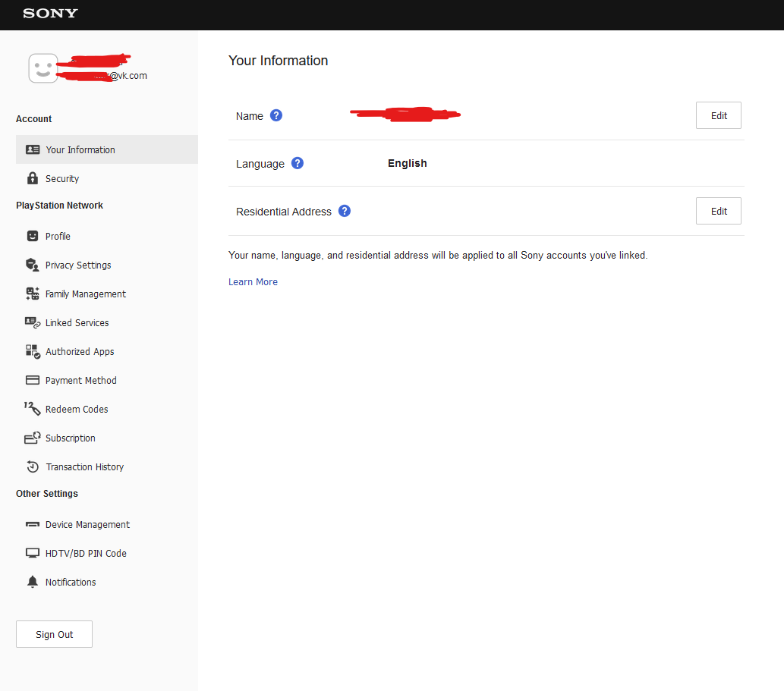Image resolution: width=784 pixels, height=691 pixels.
Task: Click the Linked Services icon
Action: coord(33,322)
